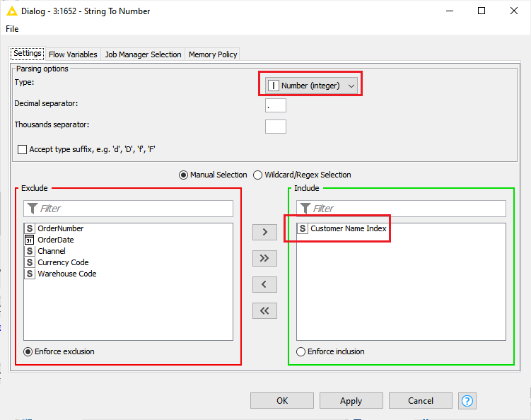Choose Wildcard/Regex Selection radio button
Viewport: 531px width, 420px height.
(x=258, y=175)
